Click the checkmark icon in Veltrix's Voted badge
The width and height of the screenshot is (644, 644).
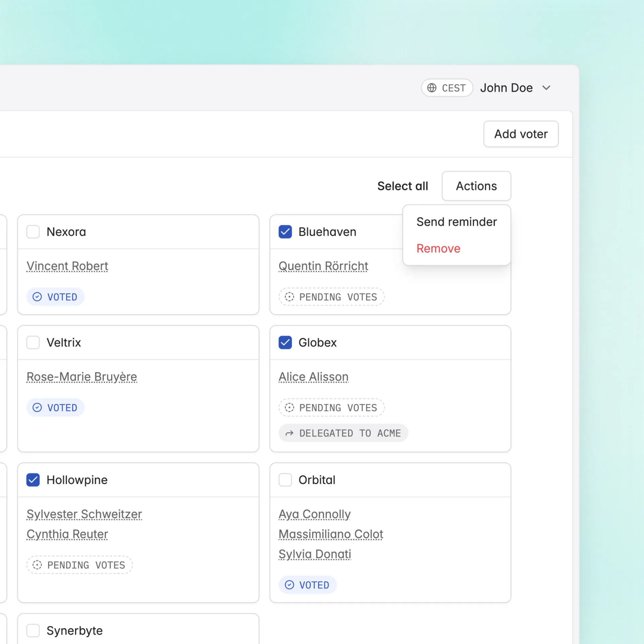[37, 408]
